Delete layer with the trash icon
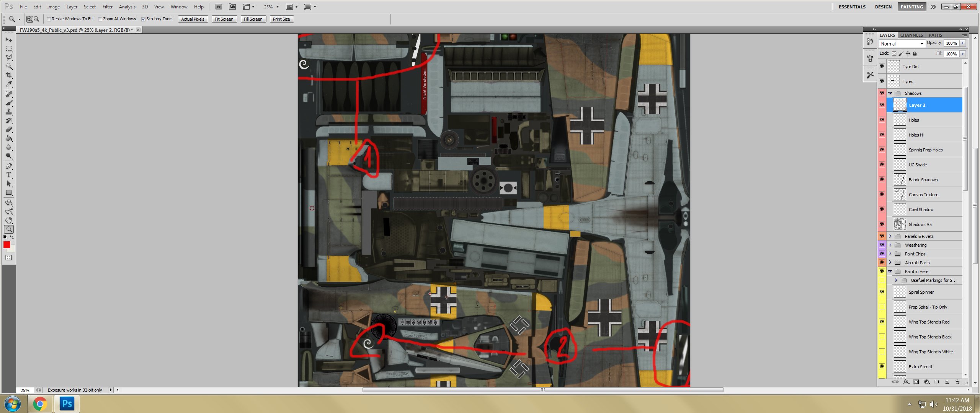 (x=957, y=382)
